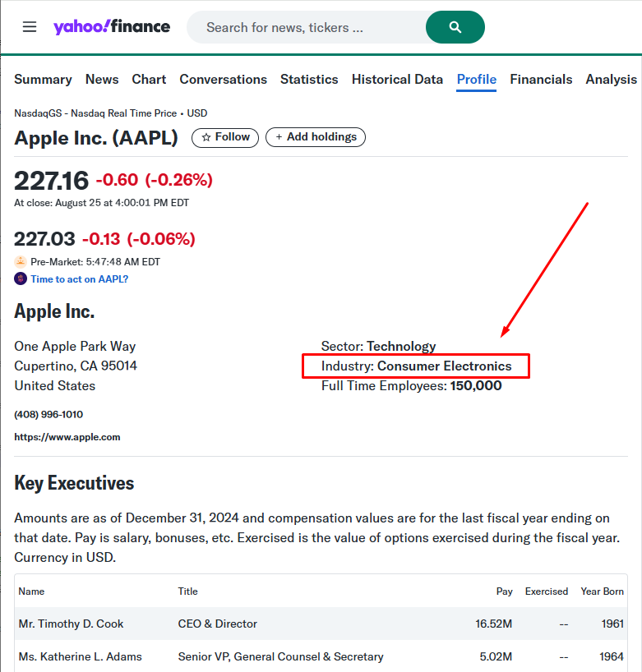Open the hamburger menu icon
The image size is (642, 672).
click(x=30, y=27)
